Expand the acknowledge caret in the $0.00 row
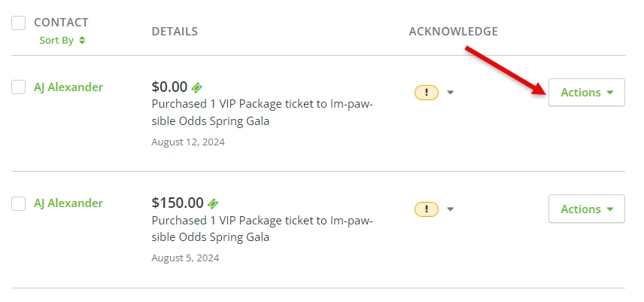 pyautogui.click(x=451, y=93)
